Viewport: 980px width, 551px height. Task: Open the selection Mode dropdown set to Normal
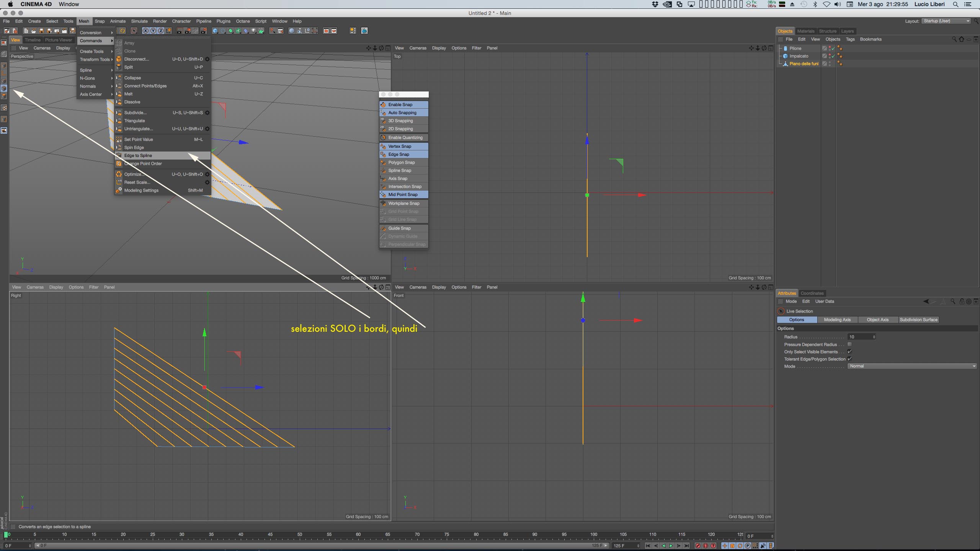[912, 366]
